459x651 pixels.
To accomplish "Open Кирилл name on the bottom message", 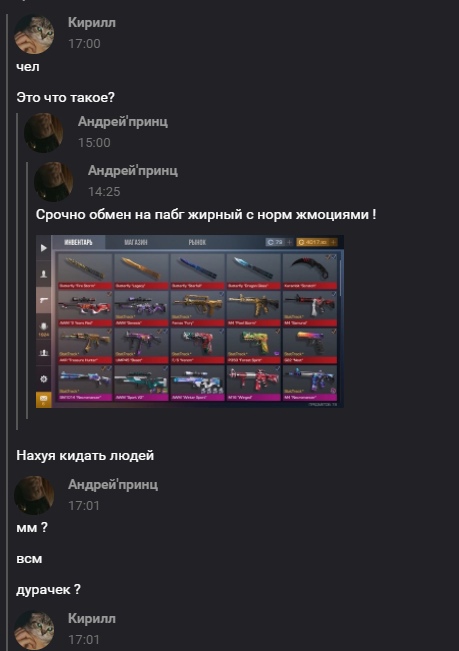I will pyautogui.click(x=92, y=619).
